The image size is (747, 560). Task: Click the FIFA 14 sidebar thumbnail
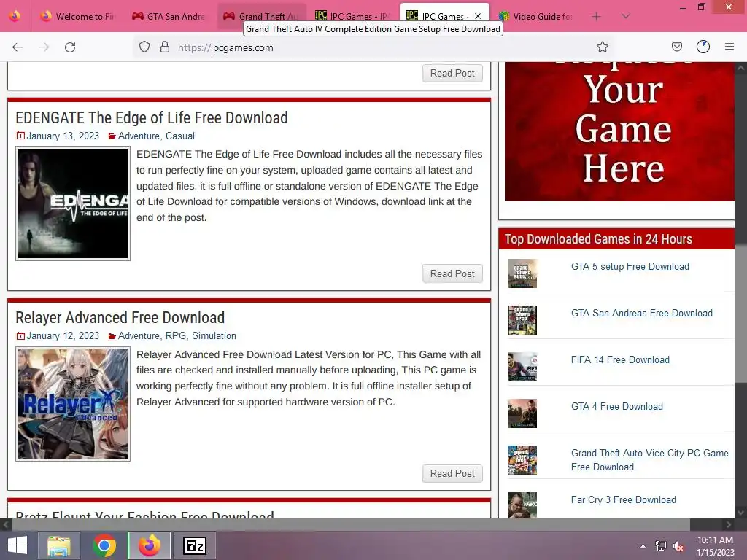tap(522, 367)
